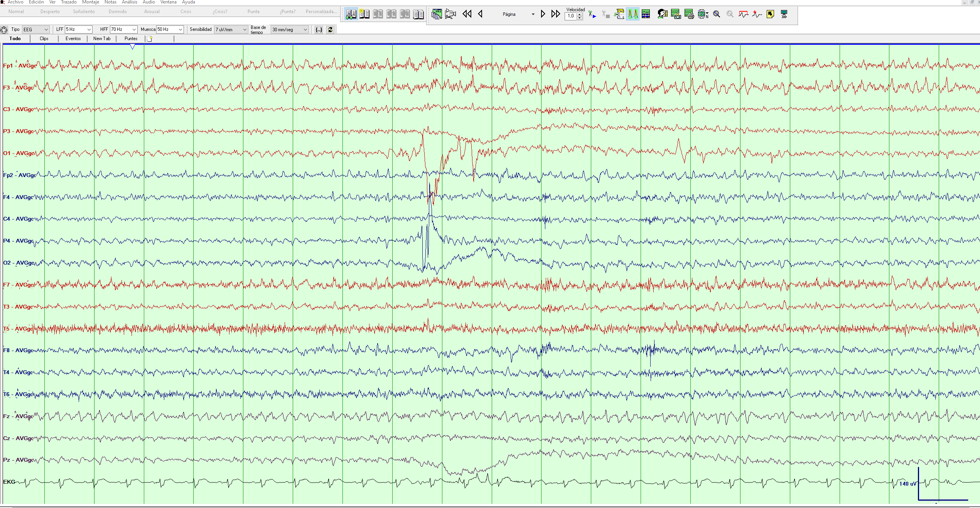Mark state as Soñoliento
Viewport: 980px width, 508px height.
84,12
